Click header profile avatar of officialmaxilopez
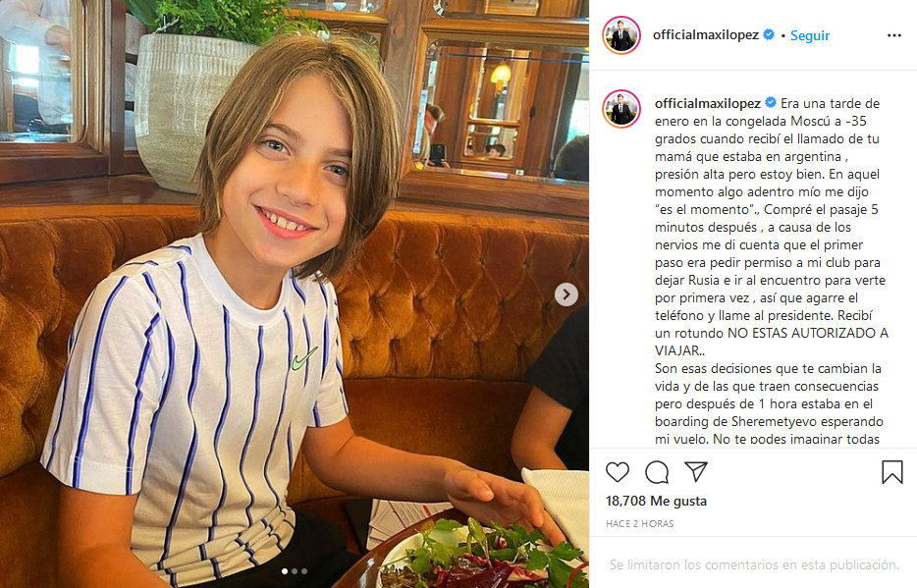Screen dimensions: 917x588 tap(621, 35)
